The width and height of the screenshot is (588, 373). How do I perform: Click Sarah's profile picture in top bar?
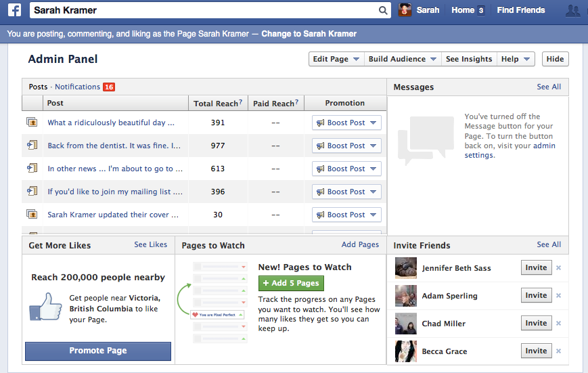405,10
